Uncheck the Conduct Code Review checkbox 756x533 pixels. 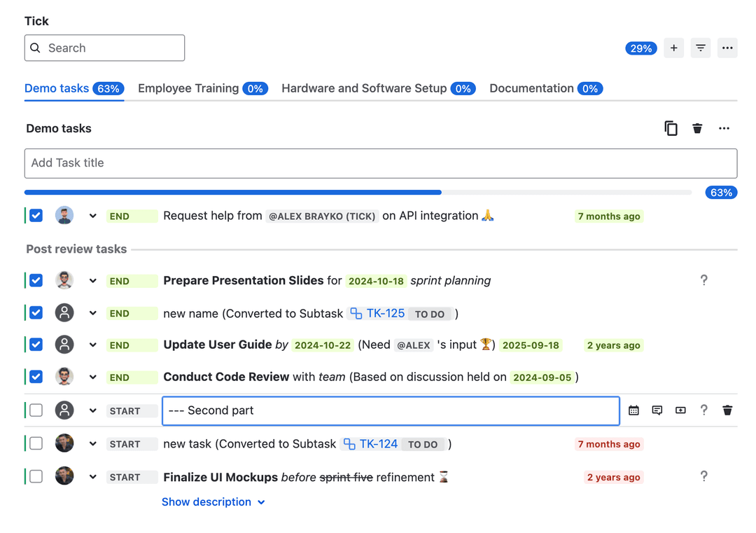click(35, 376)
